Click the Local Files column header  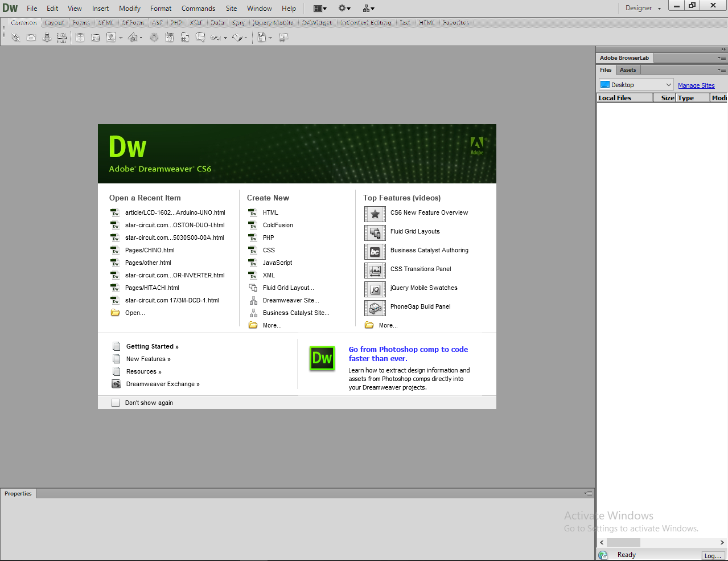[x=624, y=98]
